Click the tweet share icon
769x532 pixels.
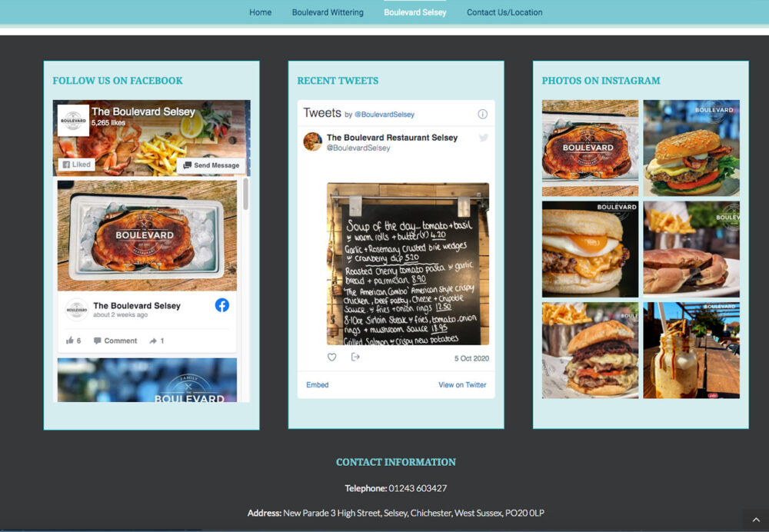[x=355, y=357]
